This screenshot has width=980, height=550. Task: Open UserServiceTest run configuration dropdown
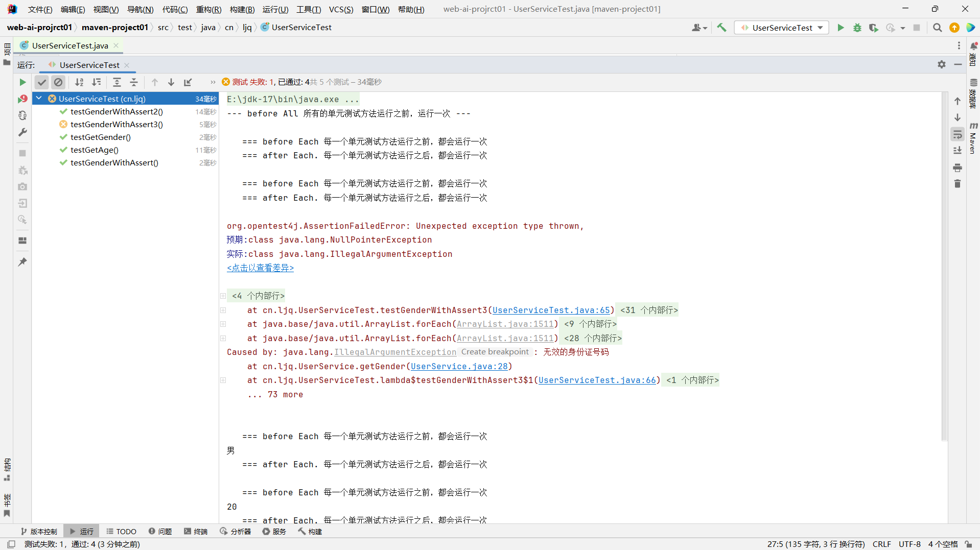pos(782,28)
